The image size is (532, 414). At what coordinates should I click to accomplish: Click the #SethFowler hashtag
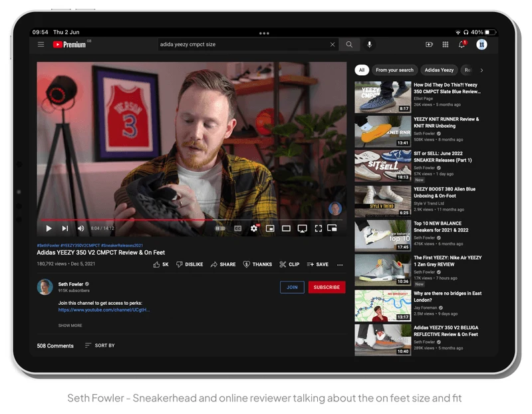click(48, 246)
